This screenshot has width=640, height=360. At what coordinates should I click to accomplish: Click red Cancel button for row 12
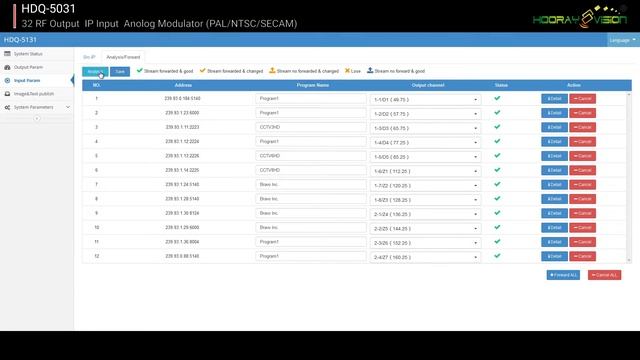click(x=582, y=256)
